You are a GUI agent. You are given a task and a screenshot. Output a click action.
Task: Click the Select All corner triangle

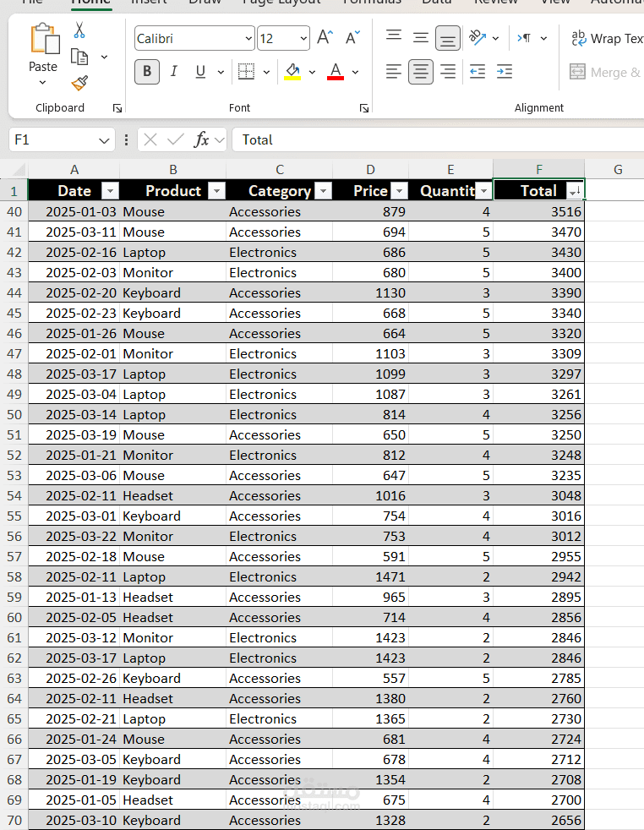pos(19,169)
